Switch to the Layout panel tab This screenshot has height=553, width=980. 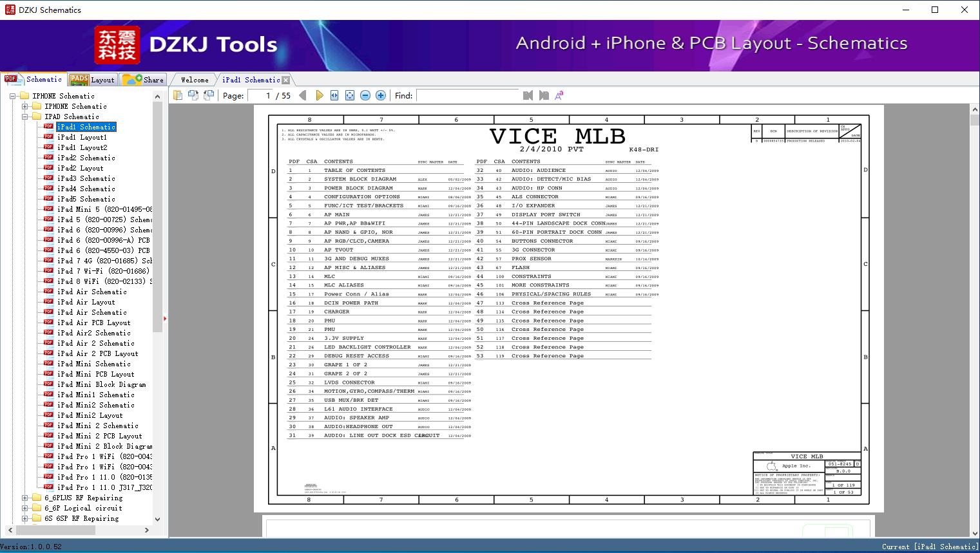(x=92, y=79)
